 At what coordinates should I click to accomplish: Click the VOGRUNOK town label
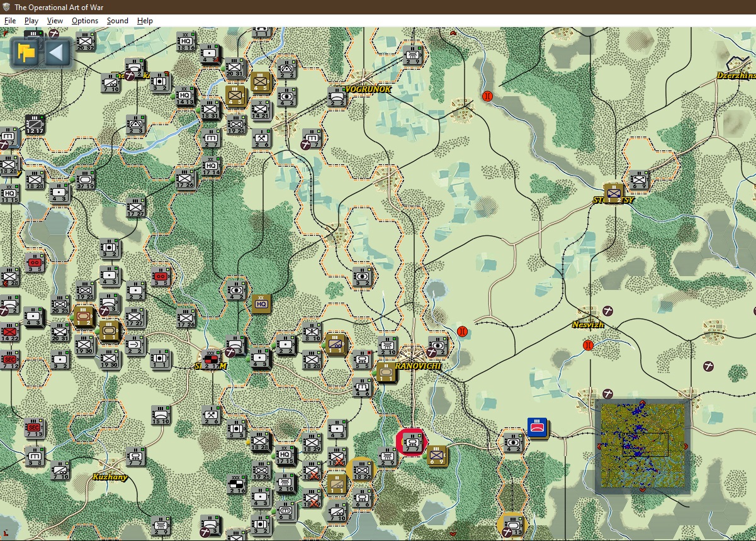(368, 89)
